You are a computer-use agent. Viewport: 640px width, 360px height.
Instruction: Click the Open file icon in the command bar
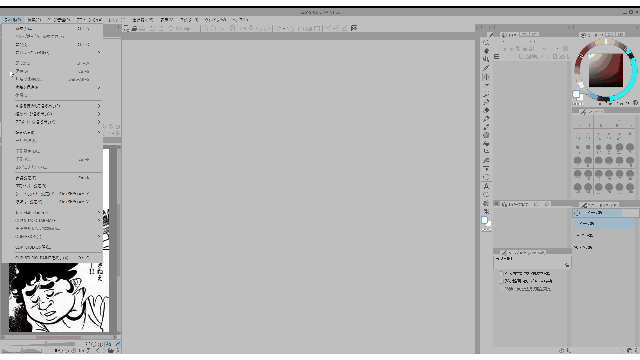point(134,28)
